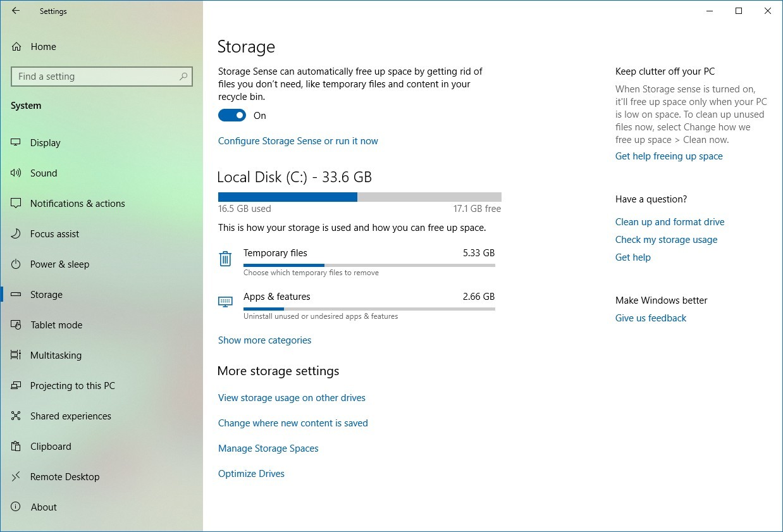The width and height of the screenshot is (783, 532).
Task: Click the Temporary files title
Action: click(275, 253)
